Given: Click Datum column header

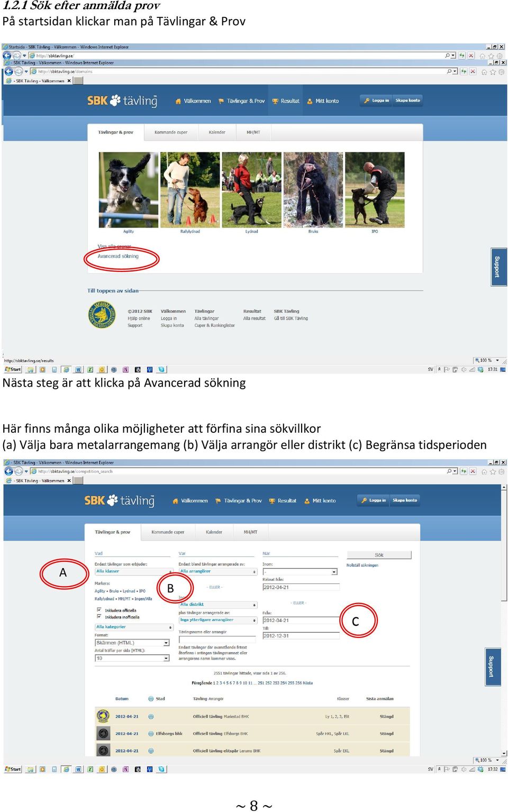Looking at the screenshot, I should point(122,699).
